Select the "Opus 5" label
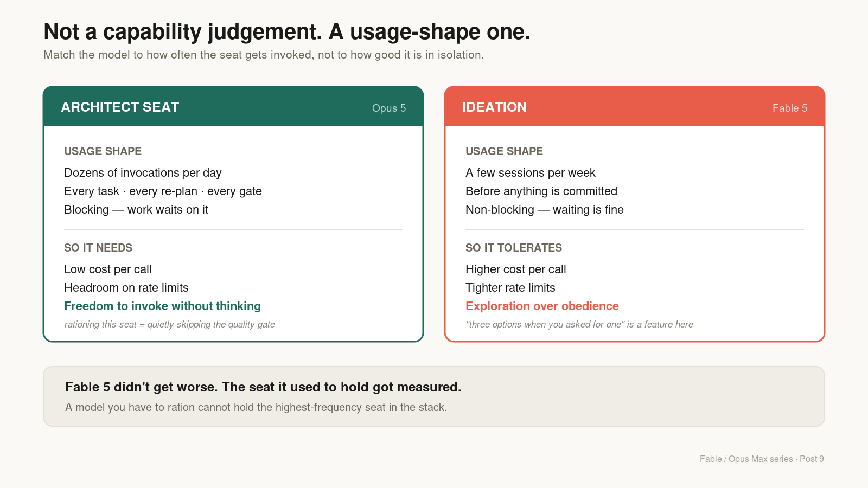Screen dimensions: 868x488 click(x=389, y=108)
